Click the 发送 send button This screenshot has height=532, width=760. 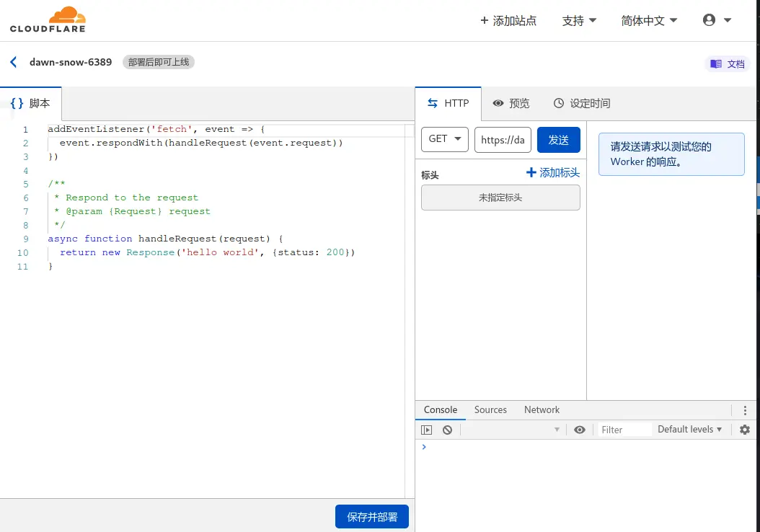[x=558, y=140]
